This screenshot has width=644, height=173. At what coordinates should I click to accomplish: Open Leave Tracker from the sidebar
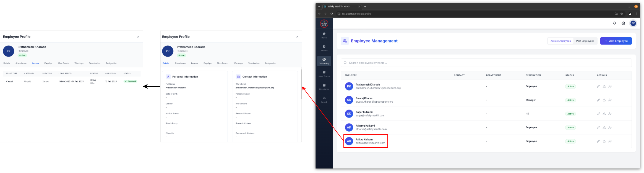tap(324, 74)
